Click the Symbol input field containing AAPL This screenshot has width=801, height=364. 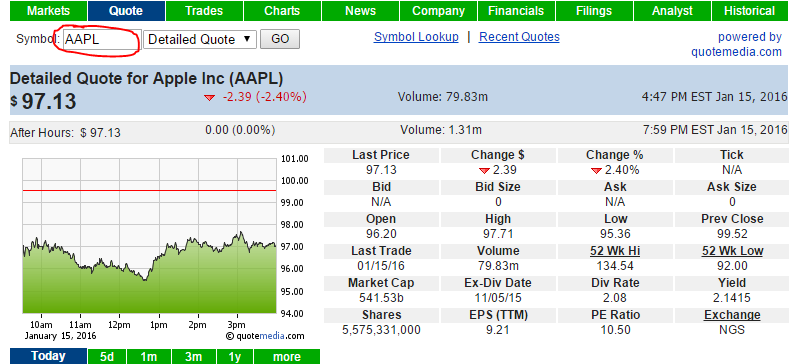click(x=102, y=39)
